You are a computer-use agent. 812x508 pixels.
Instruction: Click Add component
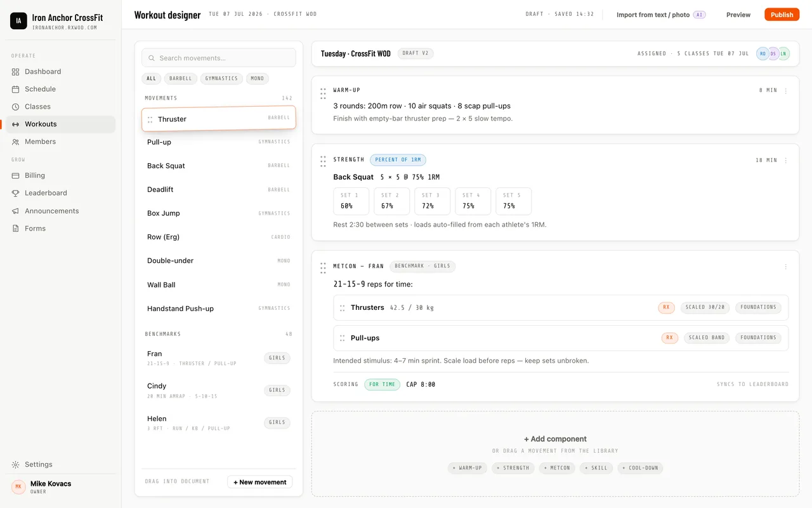555,439
